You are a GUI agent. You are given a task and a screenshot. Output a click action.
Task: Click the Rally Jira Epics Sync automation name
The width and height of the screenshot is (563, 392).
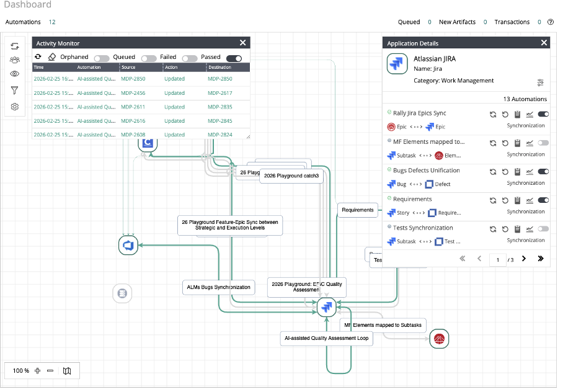coord(420,114)
